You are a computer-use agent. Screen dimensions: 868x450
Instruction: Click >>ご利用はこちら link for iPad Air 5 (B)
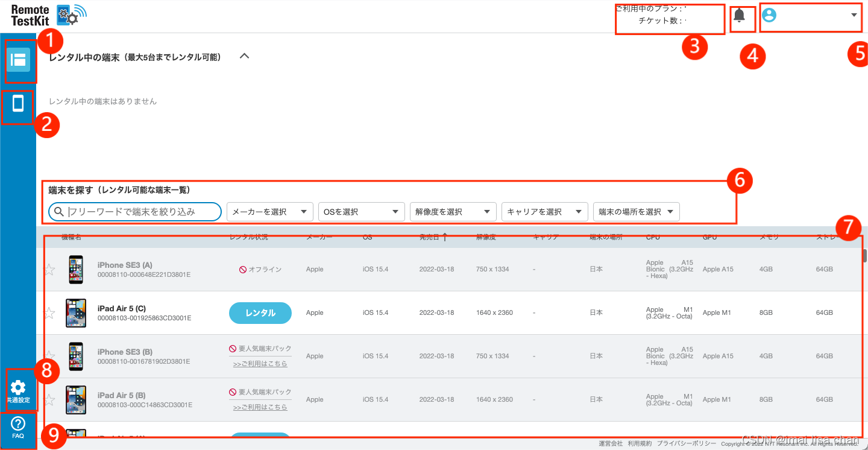coord(260,408)
